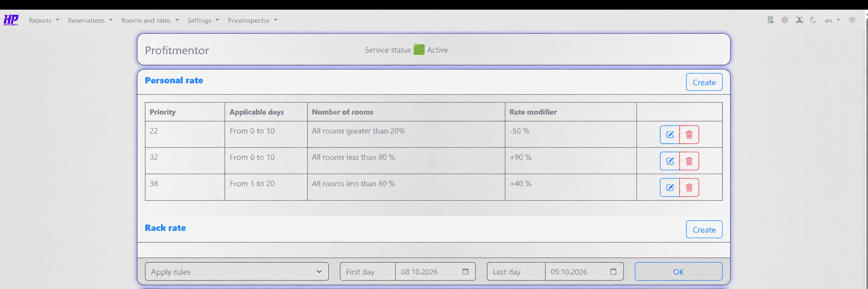The height and width of the screenshot is (289, 868).
Task: Click the Last day date field 09.10.2026
Action: pyautogui.click(x=584, y=271)
